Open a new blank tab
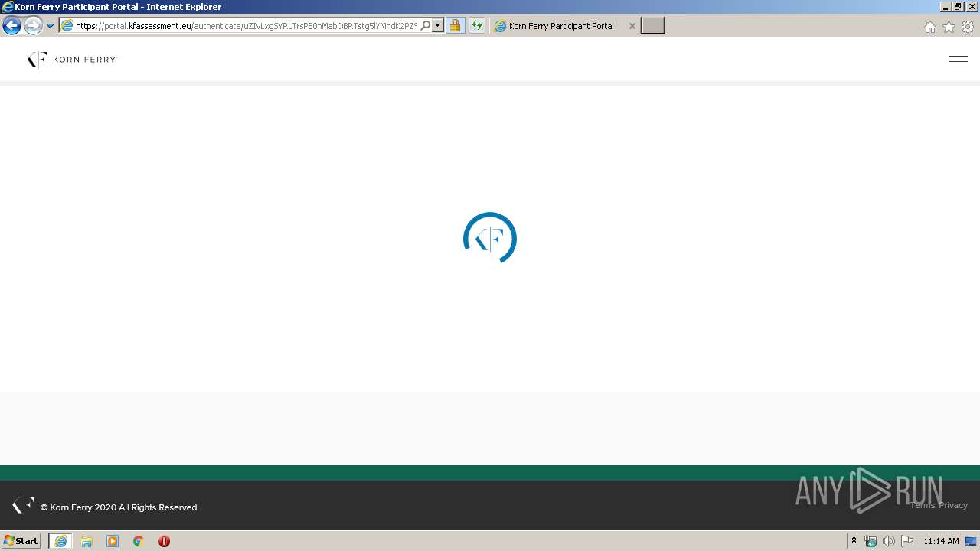 click(x=652, y=26)
